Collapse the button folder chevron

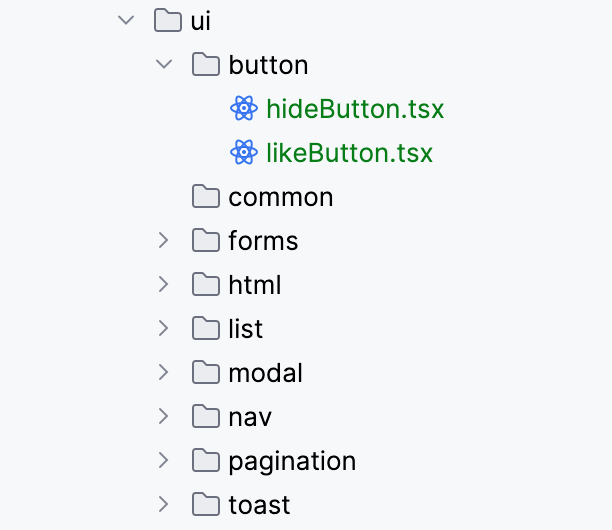(x=164, y=65)
